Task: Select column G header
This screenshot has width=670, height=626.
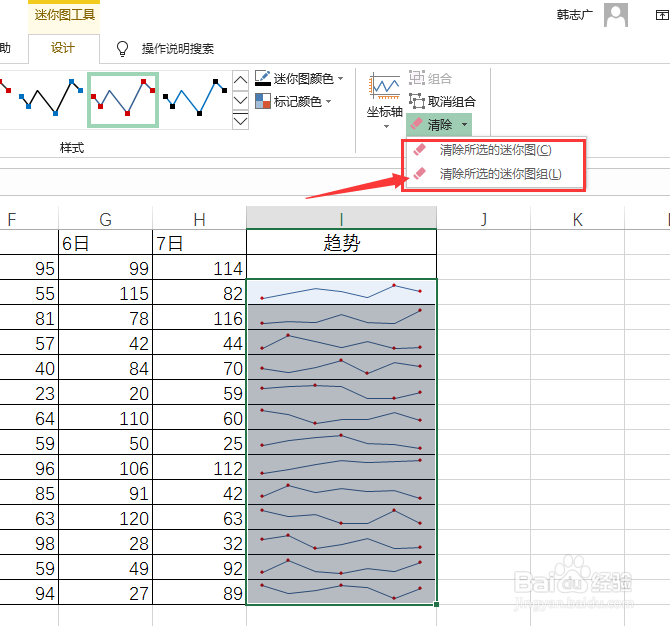Action: pos(106,219)
